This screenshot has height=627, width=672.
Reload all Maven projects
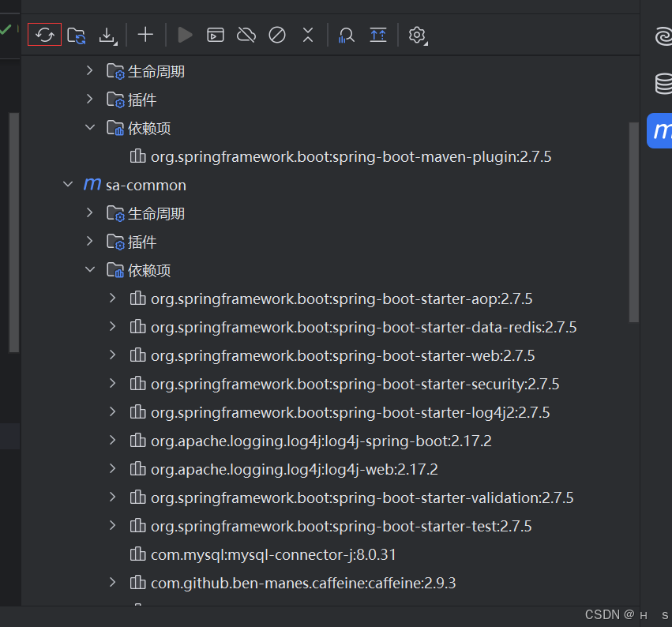coord(44,35)
